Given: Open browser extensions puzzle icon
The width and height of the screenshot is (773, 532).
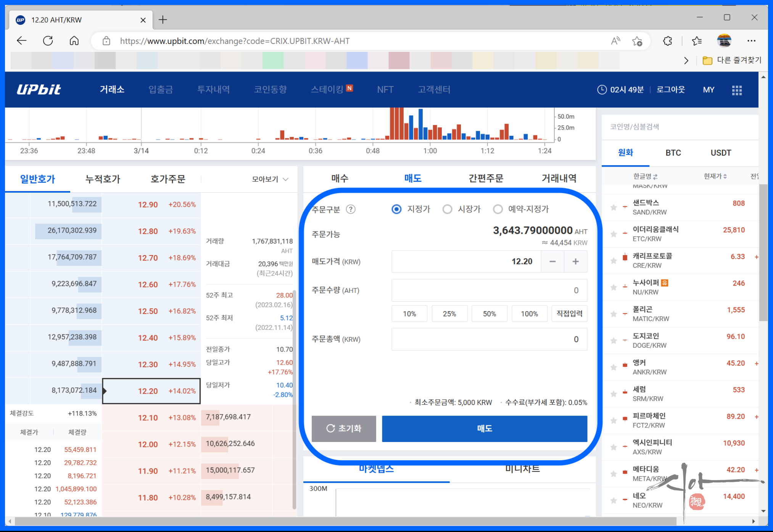Looking at the screenshot, I should coord(667,41).
